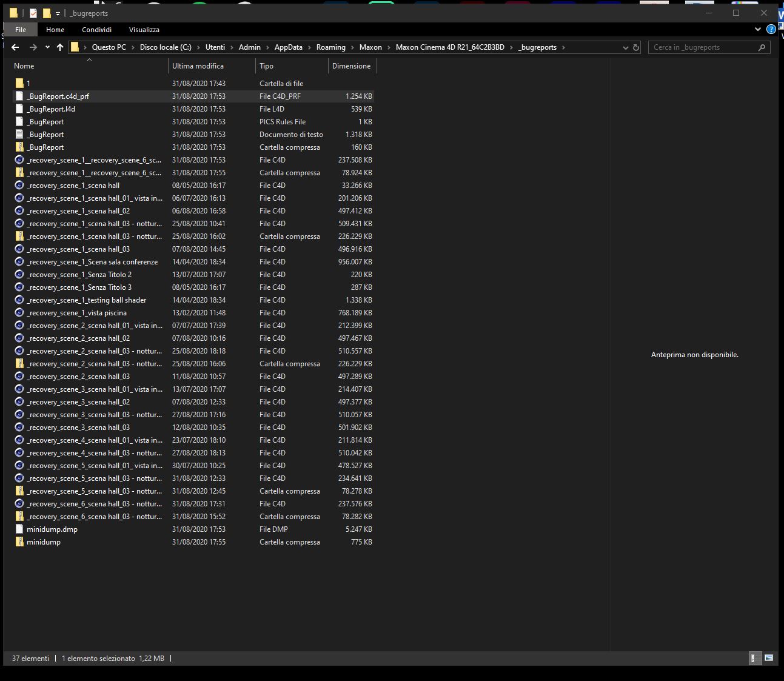This screenshot has height=681, width=784.
Task: Navigate to Utenti in breadcrumb
Action: (215, 47)
